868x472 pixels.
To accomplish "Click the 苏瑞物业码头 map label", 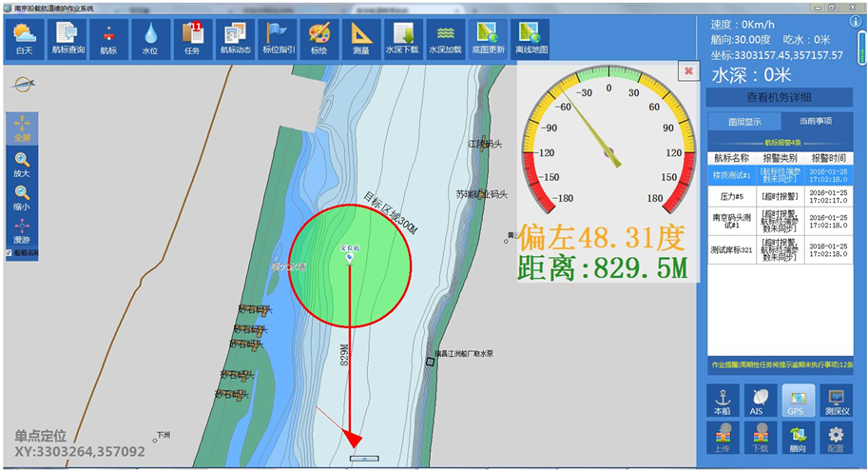I will click(x=482, y=194).
